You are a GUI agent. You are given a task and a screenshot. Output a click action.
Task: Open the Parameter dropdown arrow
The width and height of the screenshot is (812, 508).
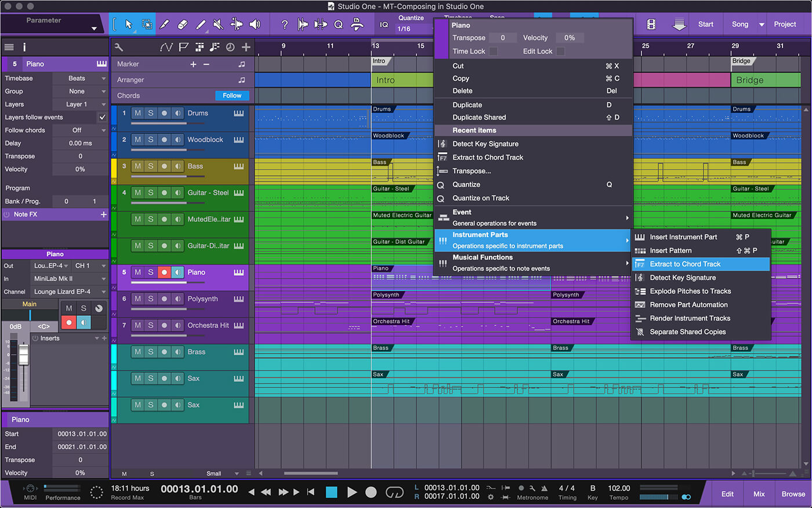(94, 28)
